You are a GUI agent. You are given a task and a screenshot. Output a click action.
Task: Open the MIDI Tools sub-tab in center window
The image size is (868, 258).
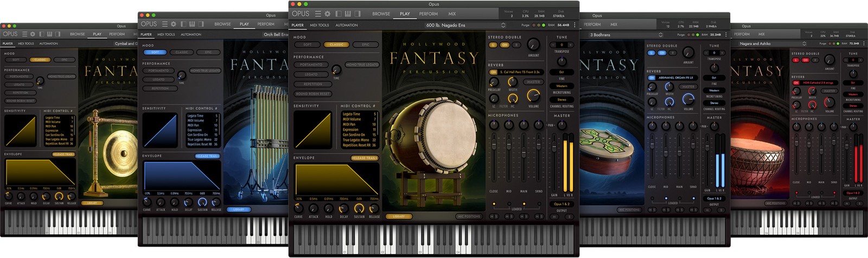pyautogui.click(x=320, y=25)
